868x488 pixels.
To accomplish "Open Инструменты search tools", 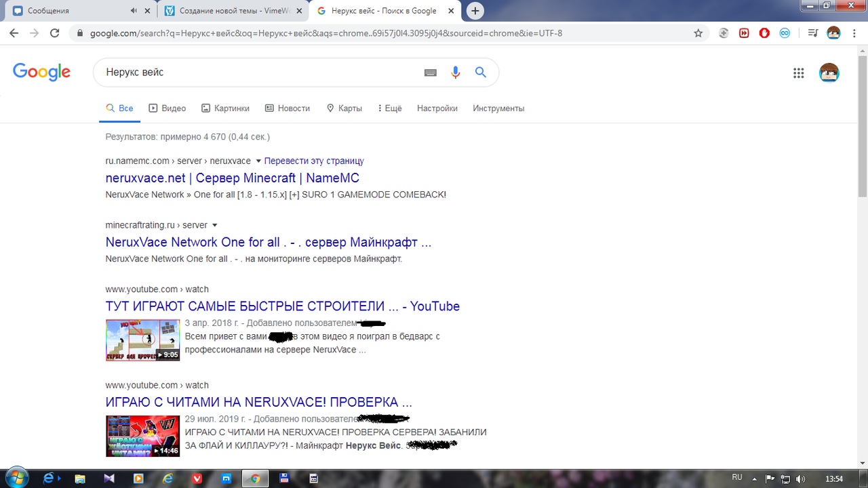I will pos(498,108).
